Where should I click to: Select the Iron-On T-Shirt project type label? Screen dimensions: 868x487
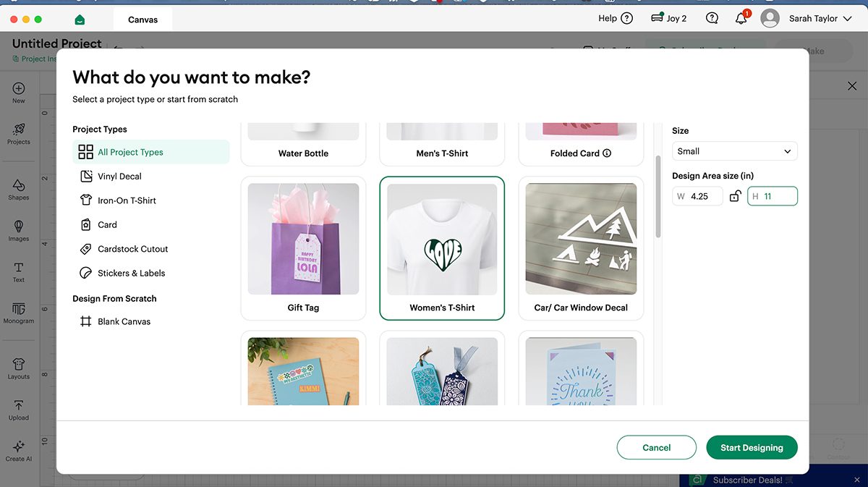pyautogui.click(x=127, y=200)
